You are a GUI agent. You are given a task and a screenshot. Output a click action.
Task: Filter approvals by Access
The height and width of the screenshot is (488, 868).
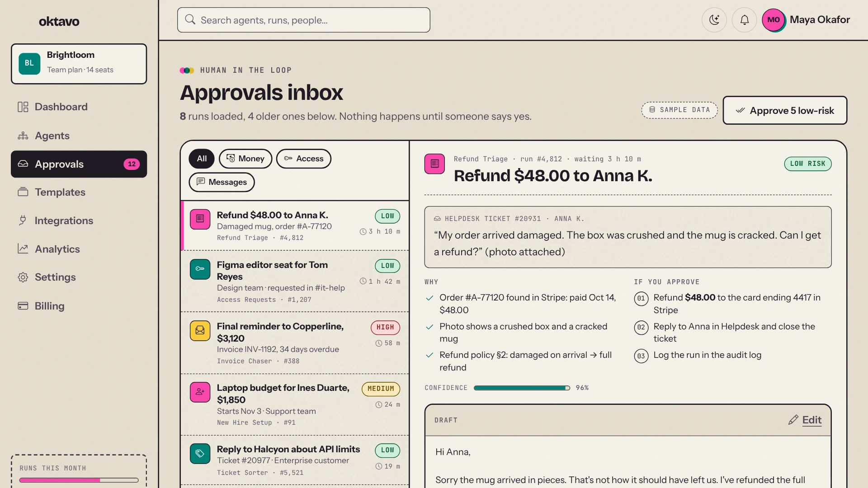(304, 159)
